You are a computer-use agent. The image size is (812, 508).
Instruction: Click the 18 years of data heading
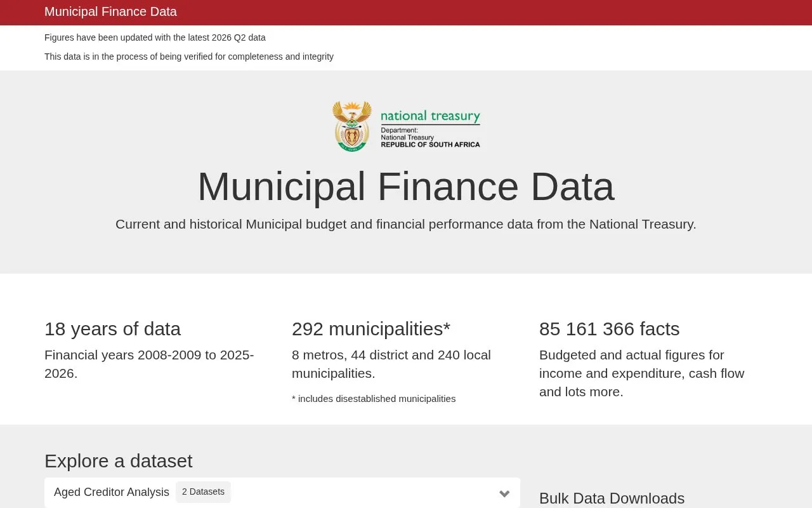pos(112,329)
